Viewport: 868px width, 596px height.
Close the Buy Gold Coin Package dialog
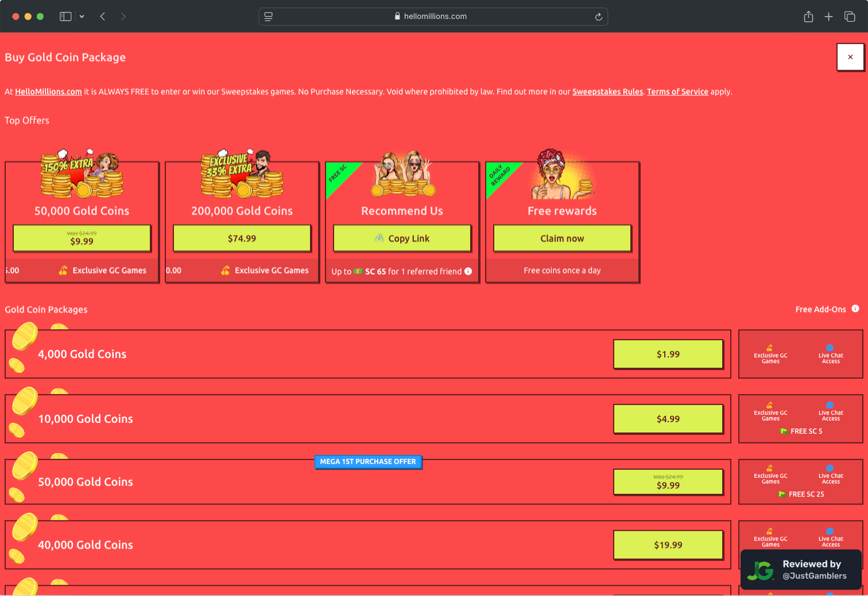[x=850, y=57]
